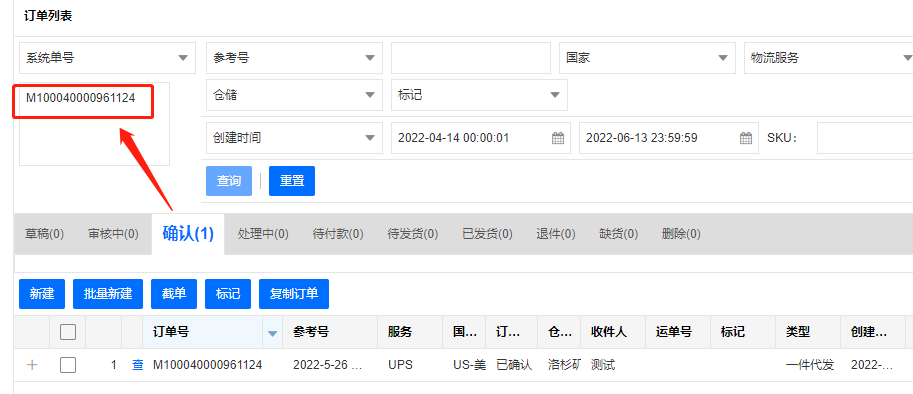This screenshot has width=913, height=394.
Task: Switch to the 已发货(0) tab
Action: pyautogui.click(x=487, y=234)
